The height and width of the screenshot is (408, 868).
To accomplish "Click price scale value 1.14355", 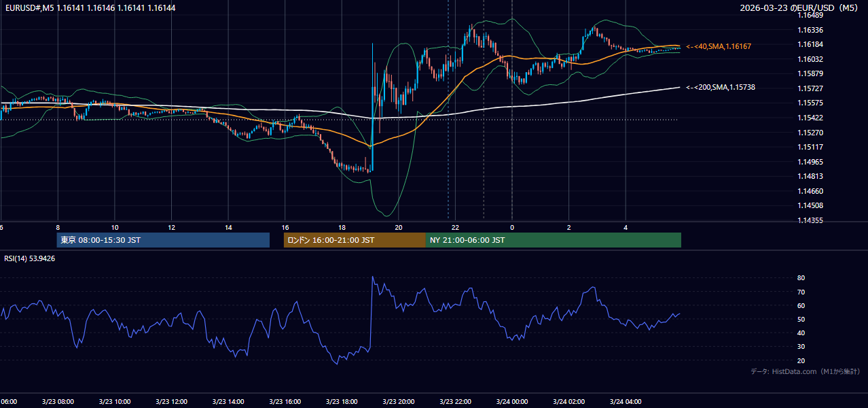I will click(811, 220).
